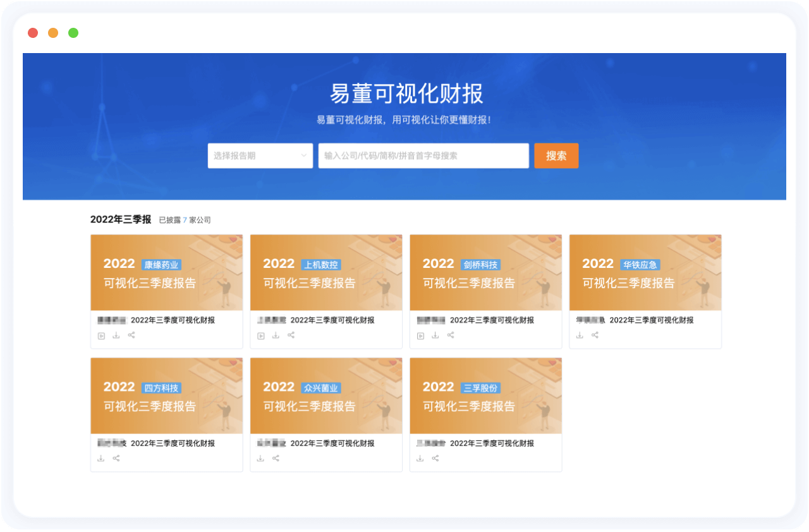Click the orange minimize window dot

point(53,33)
